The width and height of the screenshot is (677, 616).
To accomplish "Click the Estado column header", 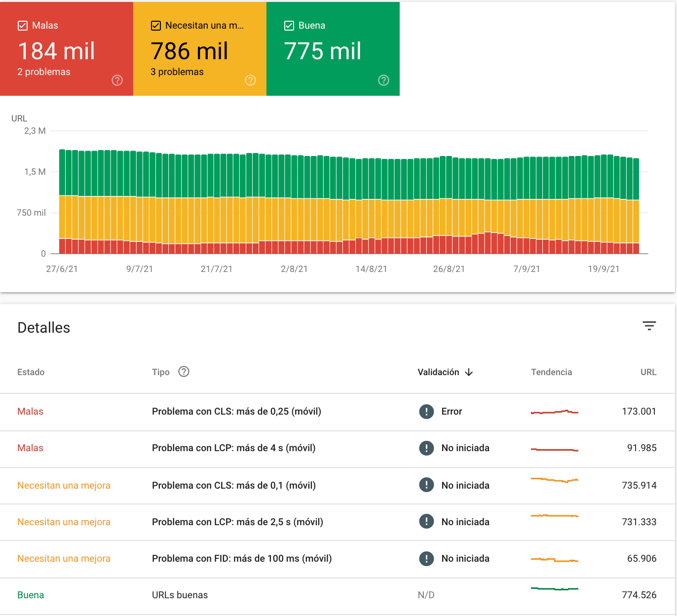I will (31, 372).
